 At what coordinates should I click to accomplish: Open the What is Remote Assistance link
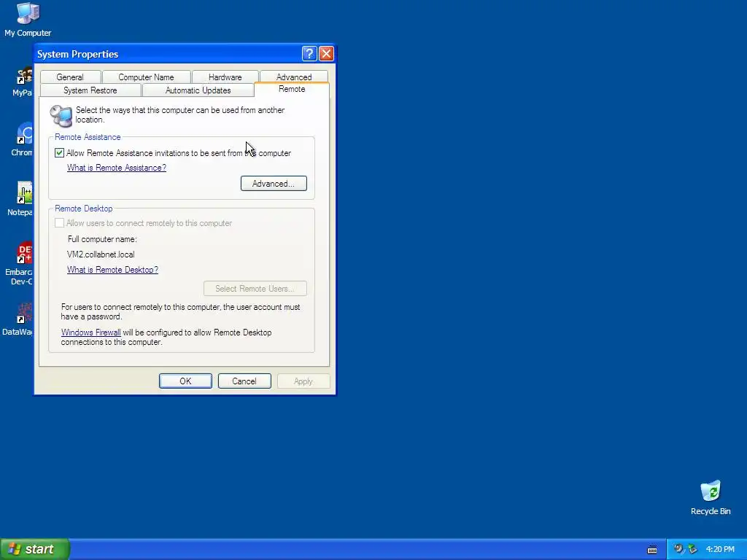(116, 168)
